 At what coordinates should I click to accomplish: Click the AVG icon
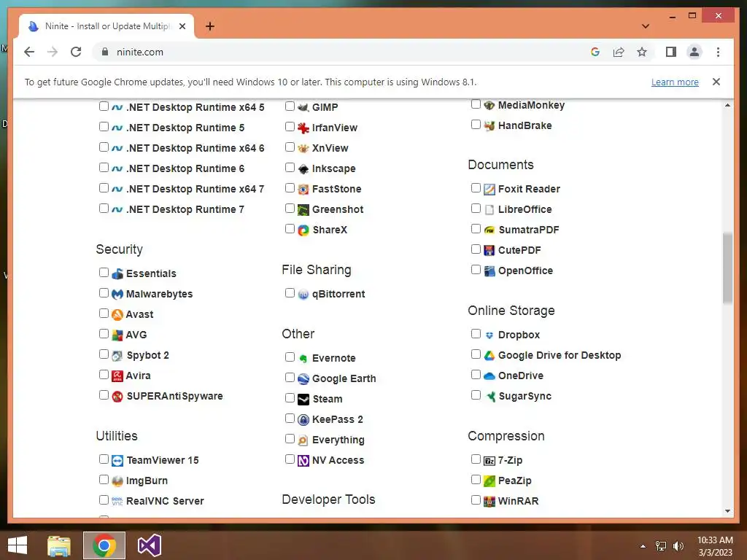117,335
